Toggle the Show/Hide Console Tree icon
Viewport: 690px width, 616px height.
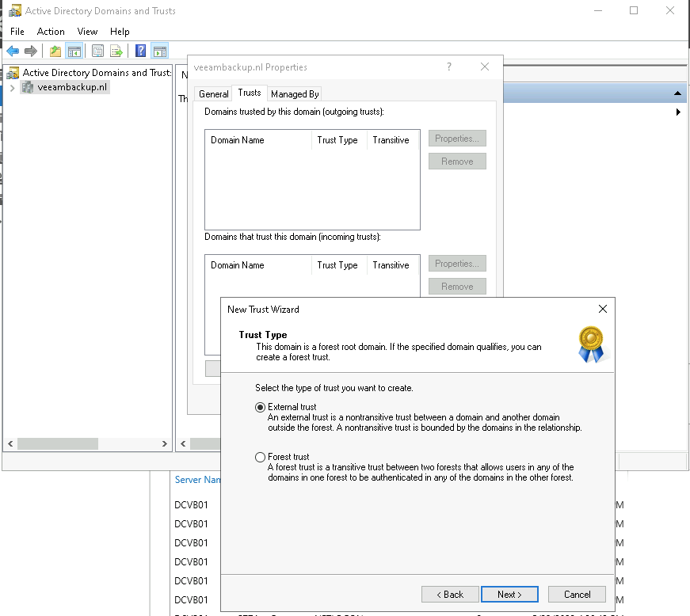(74, 51)
